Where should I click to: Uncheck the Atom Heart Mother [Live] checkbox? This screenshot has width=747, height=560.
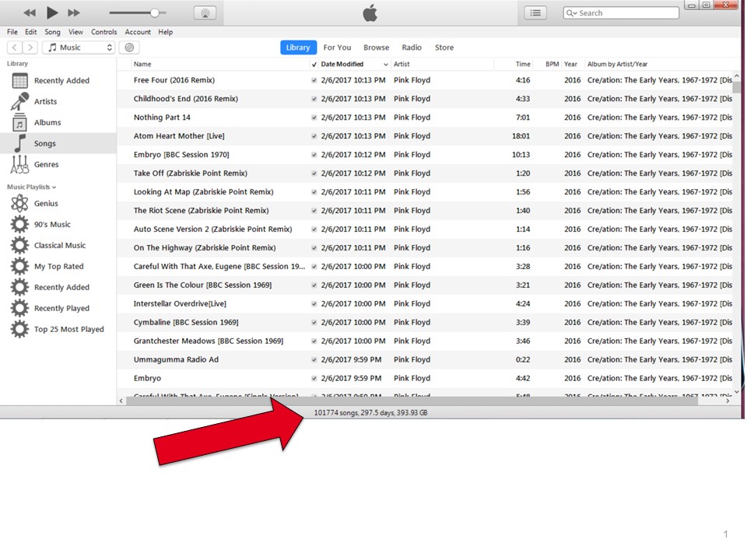(x=314, y=136)
